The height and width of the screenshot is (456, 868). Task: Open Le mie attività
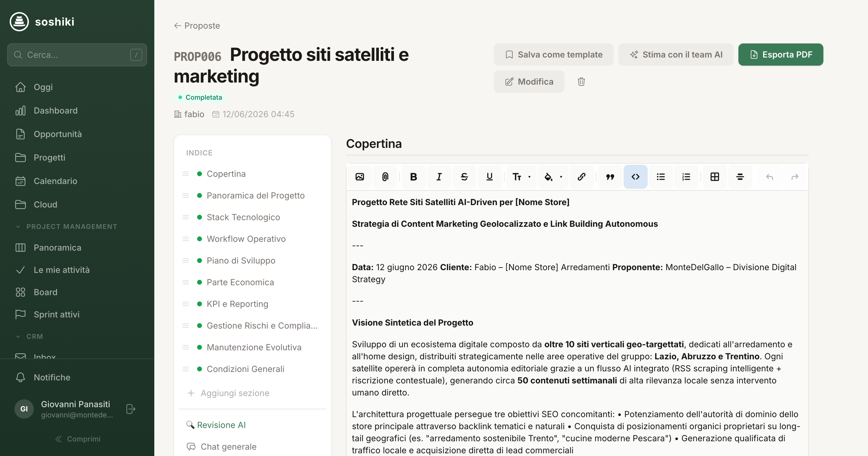click(77, 270)
